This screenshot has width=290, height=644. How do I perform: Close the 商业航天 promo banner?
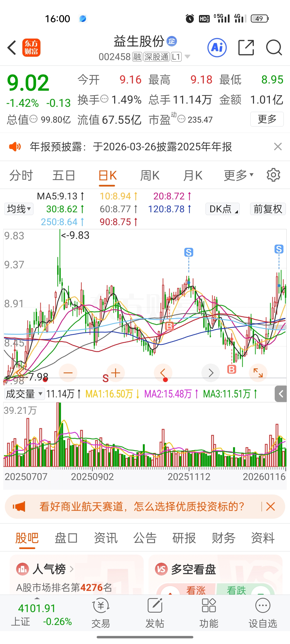point(270,507)
